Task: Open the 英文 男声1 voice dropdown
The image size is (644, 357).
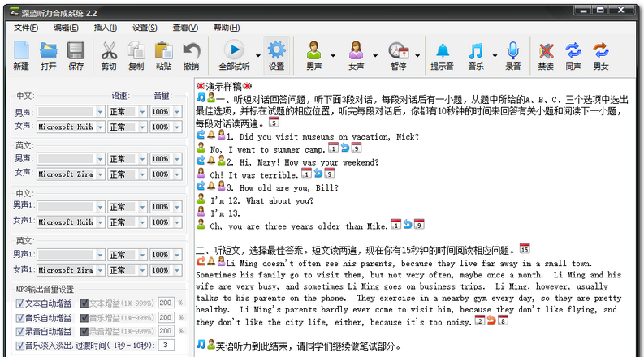Action: [x=100, y=255]
